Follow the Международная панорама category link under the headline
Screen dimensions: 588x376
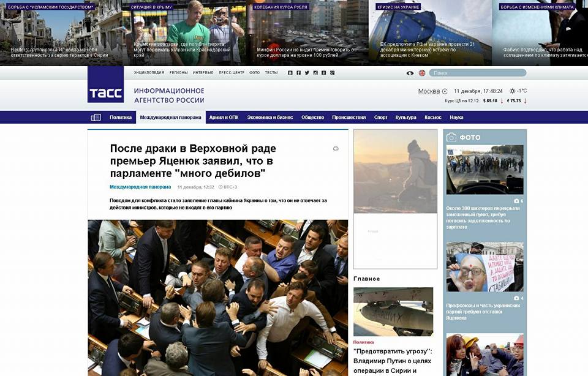pyautogui.click(x=140, y=187)
